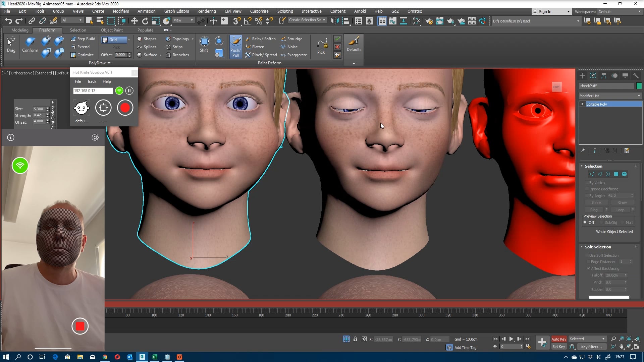Open the Workspaces Default dropdown
The height and width of the screenshot is (362, 644).
pyautogui.click(x=619, y=11)
